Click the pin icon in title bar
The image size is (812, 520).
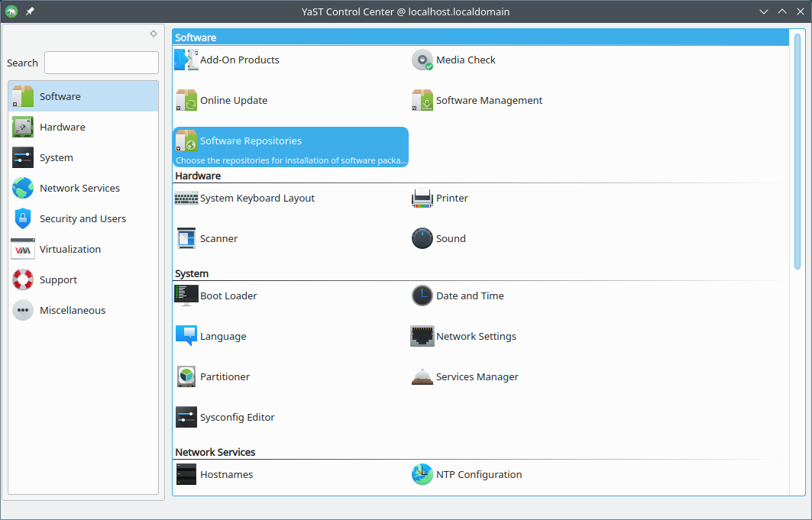pos(30,11)
